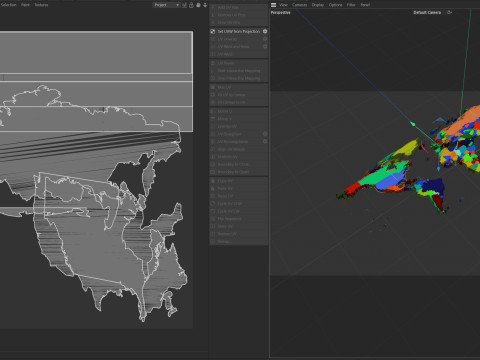Open settings gear for UV Rectangularize
This screenshot has width=480, height=360.
click(265, 142)
